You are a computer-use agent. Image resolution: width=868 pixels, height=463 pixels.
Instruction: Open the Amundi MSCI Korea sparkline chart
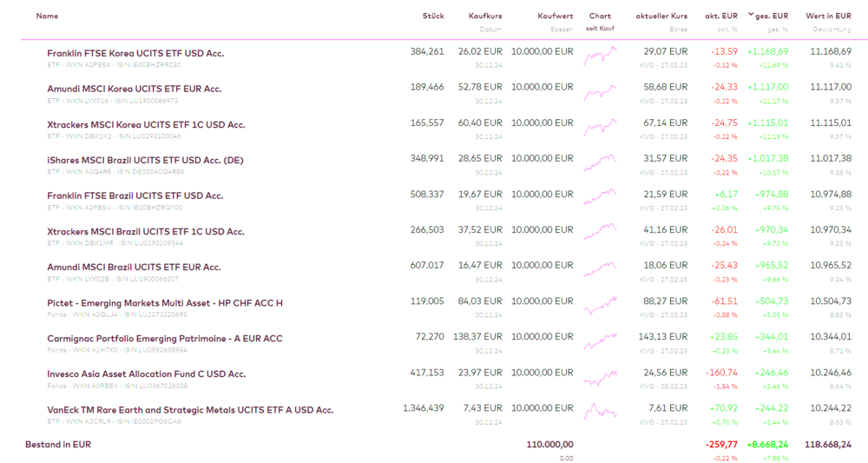(600, 92)
